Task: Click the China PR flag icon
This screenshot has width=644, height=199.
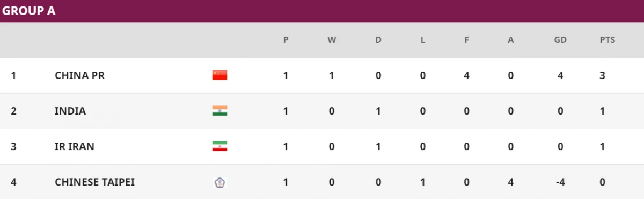Action: click(219, 75)
